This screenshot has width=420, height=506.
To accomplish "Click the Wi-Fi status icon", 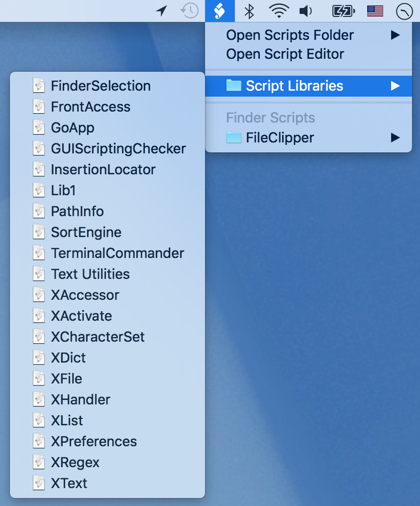I will coord(279,10).
